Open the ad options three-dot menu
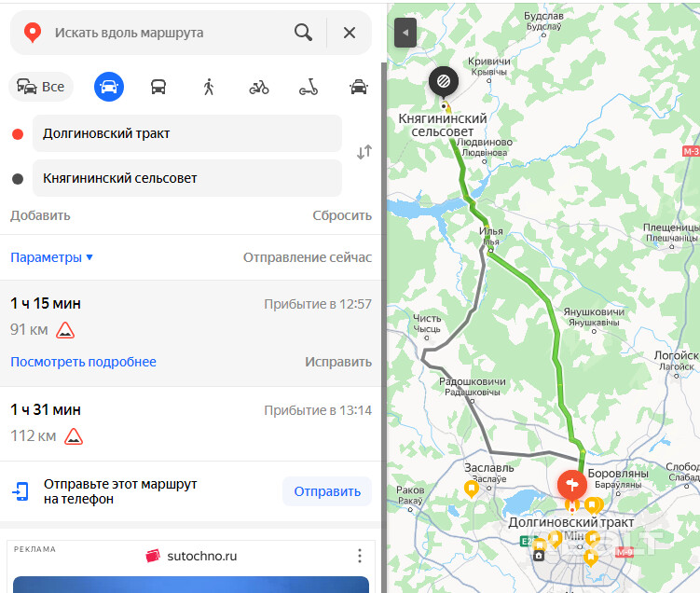700x593 pixels. (360, 556)
